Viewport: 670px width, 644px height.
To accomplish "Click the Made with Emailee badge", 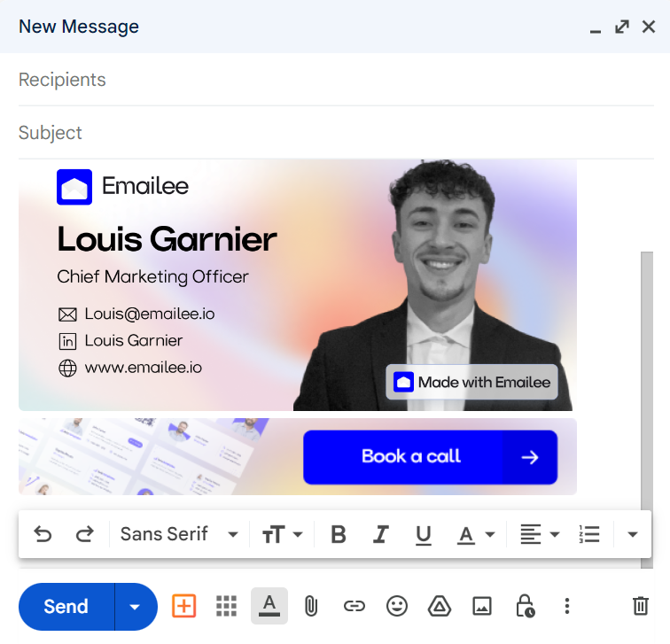I will click(471, 382).
